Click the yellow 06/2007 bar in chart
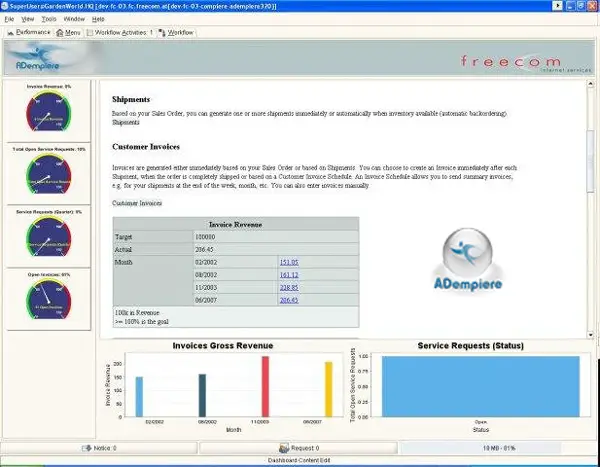 tap(328, 389)
